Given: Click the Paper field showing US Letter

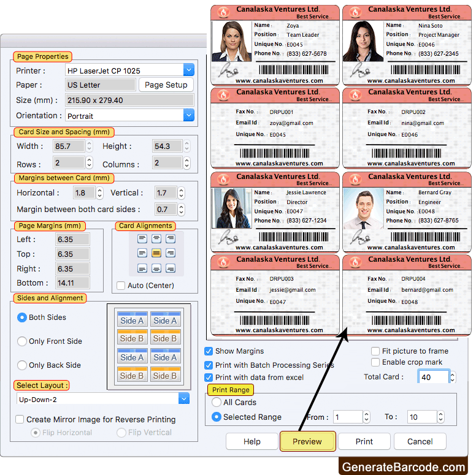Looking at the screenshot, I should pyautogui.click(x=101, y=85).
